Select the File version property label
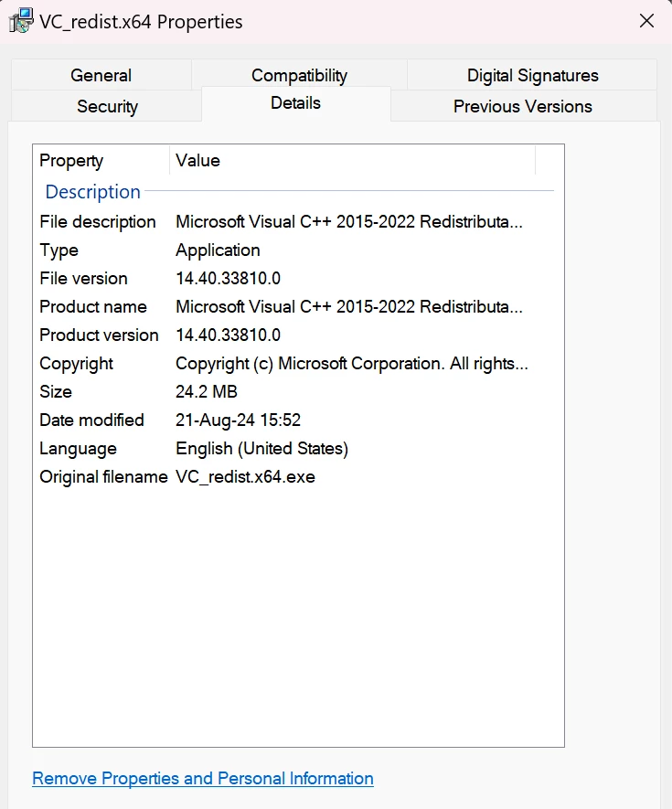Image resolution: width=672 pixels, height=809 pixels. 83,279
